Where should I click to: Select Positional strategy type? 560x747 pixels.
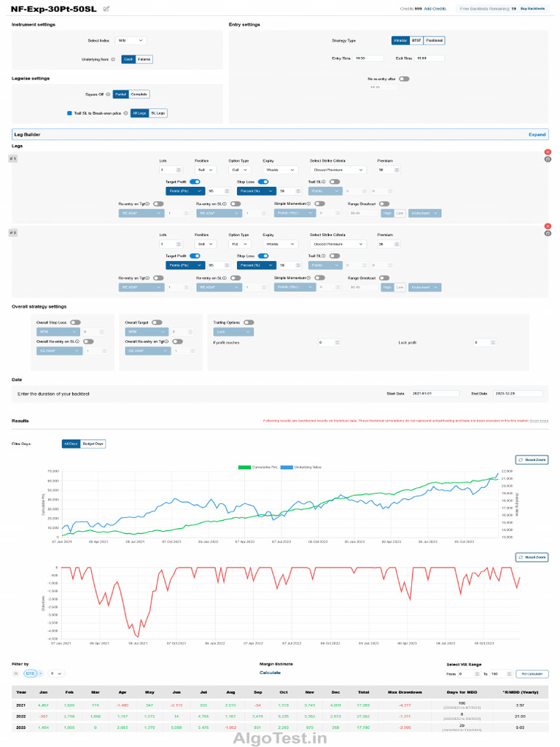[x=434, y=41]
